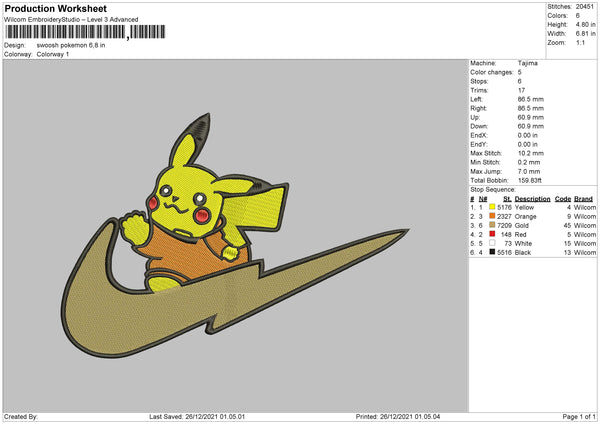
Task: Click the 'Gold' description in stop sequence
Action: 522,225
